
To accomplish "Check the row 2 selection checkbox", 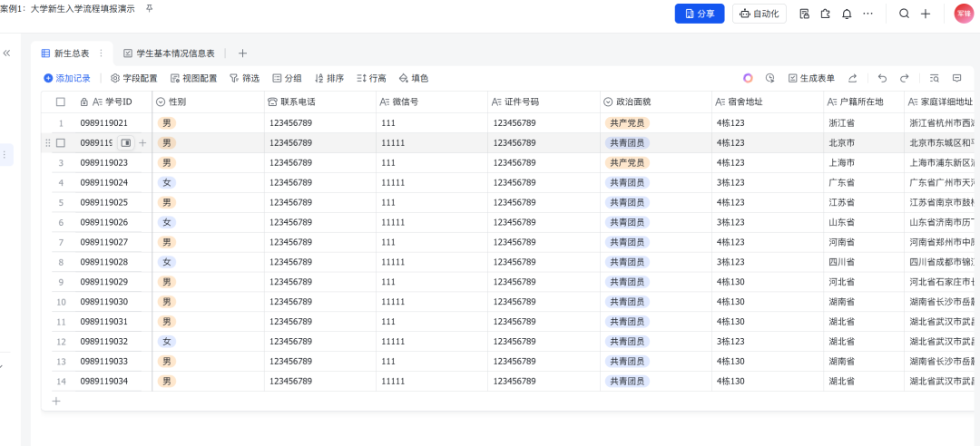I will click(61, 143).
